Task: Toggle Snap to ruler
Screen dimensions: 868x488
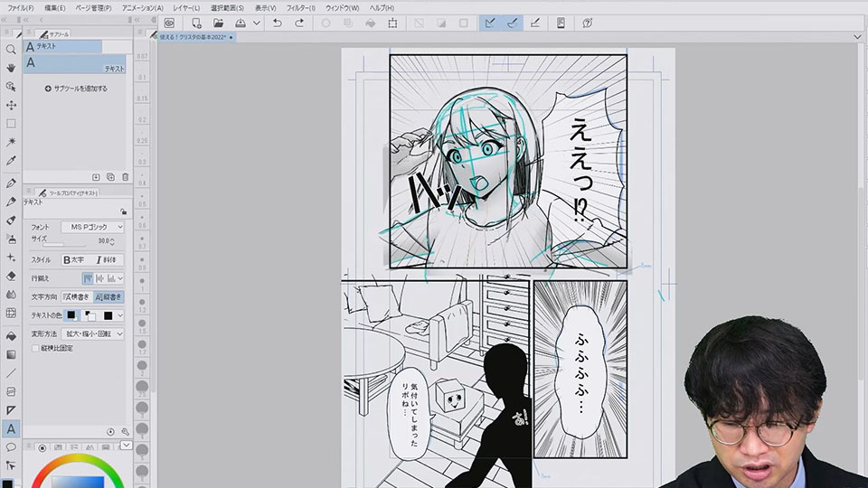Action: [x=490, y=23]
